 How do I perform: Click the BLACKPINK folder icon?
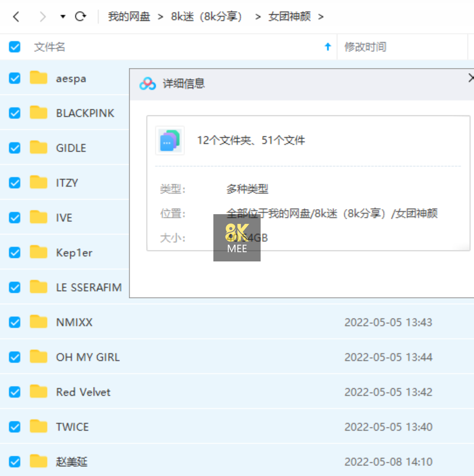[x=38, y=112]
